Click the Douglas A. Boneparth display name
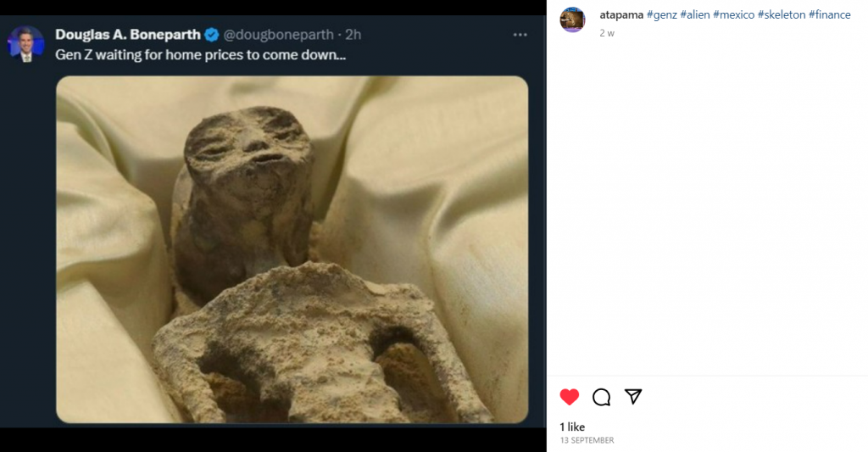The height and width of the screenshot is (452, 868). [127, 35]
